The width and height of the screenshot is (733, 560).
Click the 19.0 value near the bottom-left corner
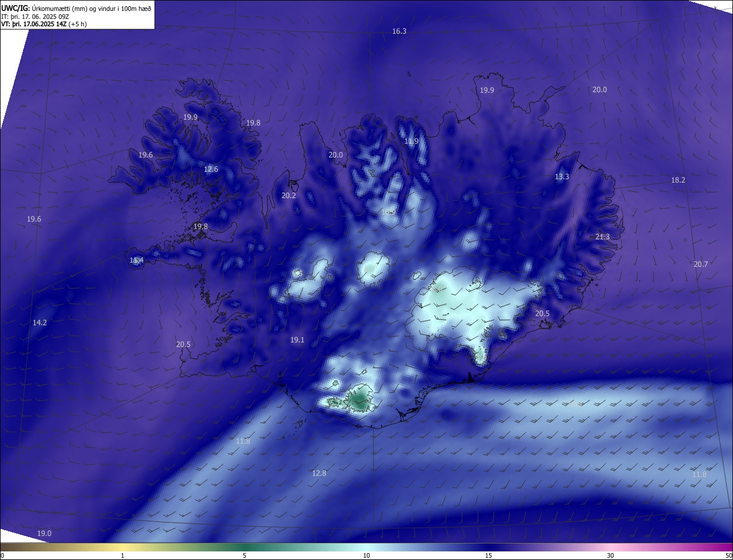44,534
